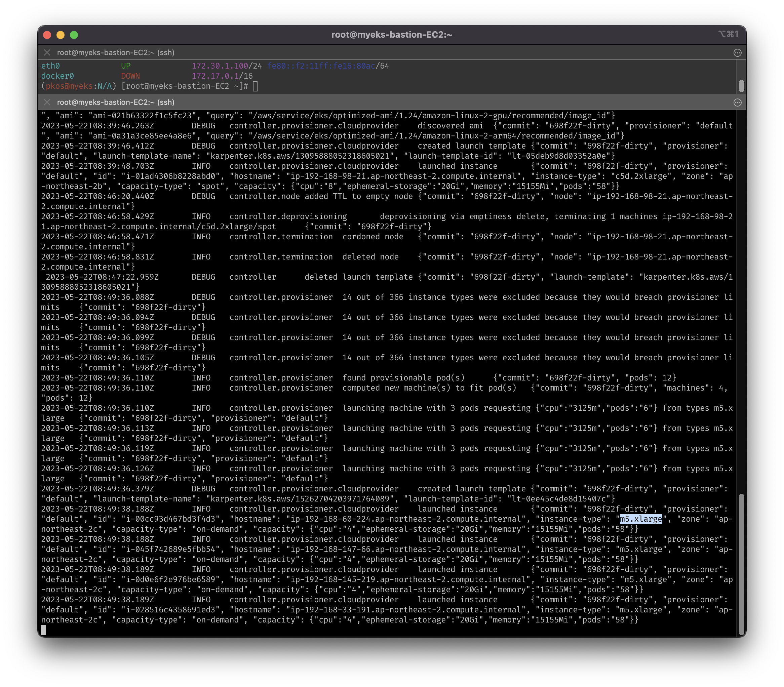Click the IPv6 address fe80::f2:11ff:fe16:80ac
784x687 pixels.
point(321,66)
